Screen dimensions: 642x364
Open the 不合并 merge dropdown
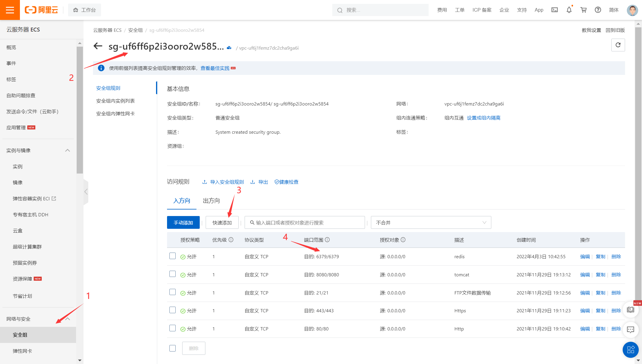tap(431, 223)
